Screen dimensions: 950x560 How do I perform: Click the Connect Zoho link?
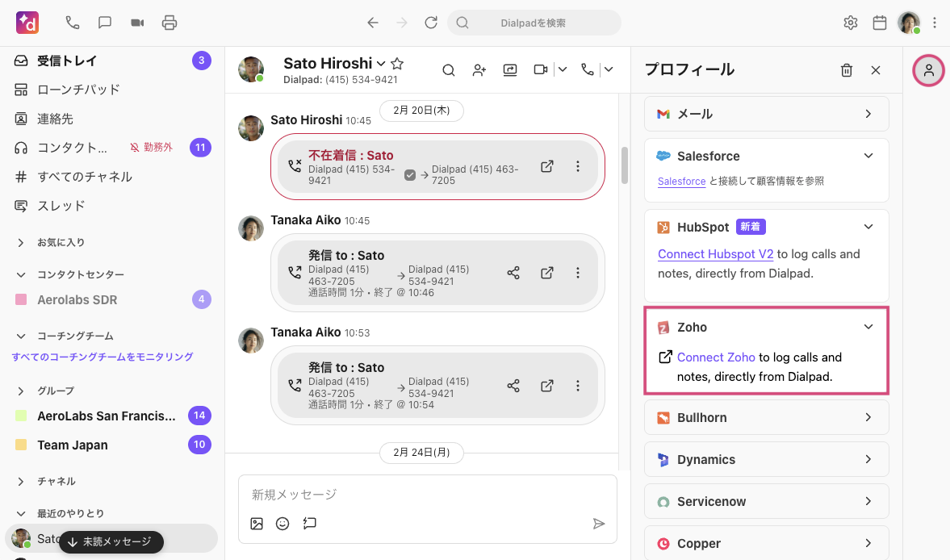pyautogui.click(x=716, y=357)
